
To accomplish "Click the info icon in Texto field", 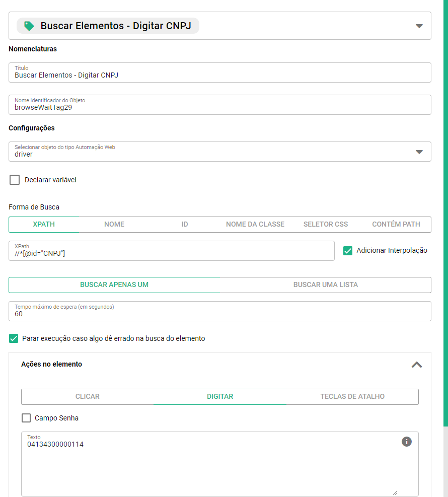I will (407, 442).
